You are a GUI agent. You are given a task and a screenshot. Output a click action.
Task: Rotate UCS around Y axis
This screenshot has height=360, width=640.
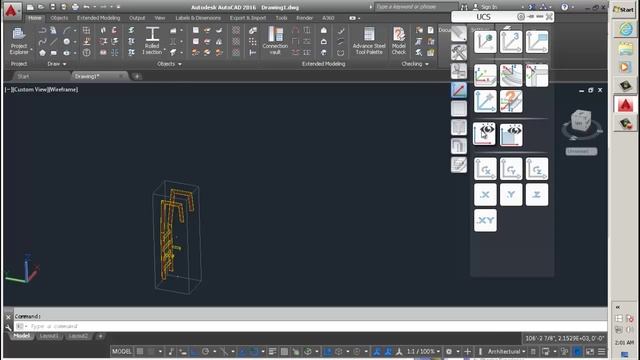tap(511, 169)
